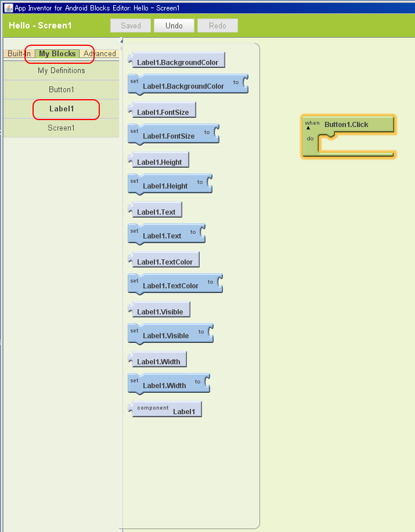The height and width of the screenshot is (532, 415).
Task: Pick the set Label1.Width block
Action: (x=169, y=383)
